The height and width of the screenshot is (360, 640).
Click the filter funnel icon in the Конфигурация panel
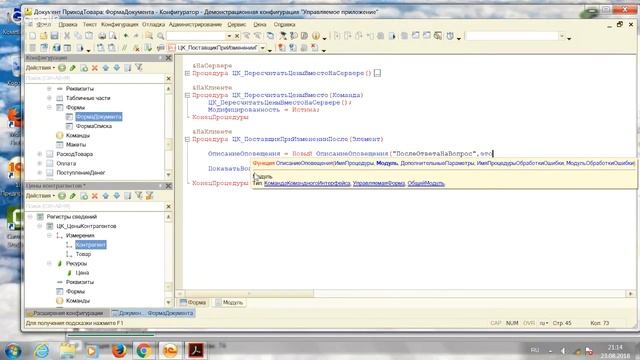coord(139,68)
